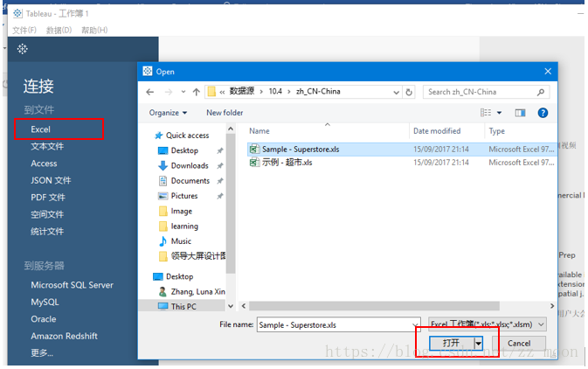Cancel the Open dialog
This screenshot has height=369, width=588.
(x=519, y=343)
